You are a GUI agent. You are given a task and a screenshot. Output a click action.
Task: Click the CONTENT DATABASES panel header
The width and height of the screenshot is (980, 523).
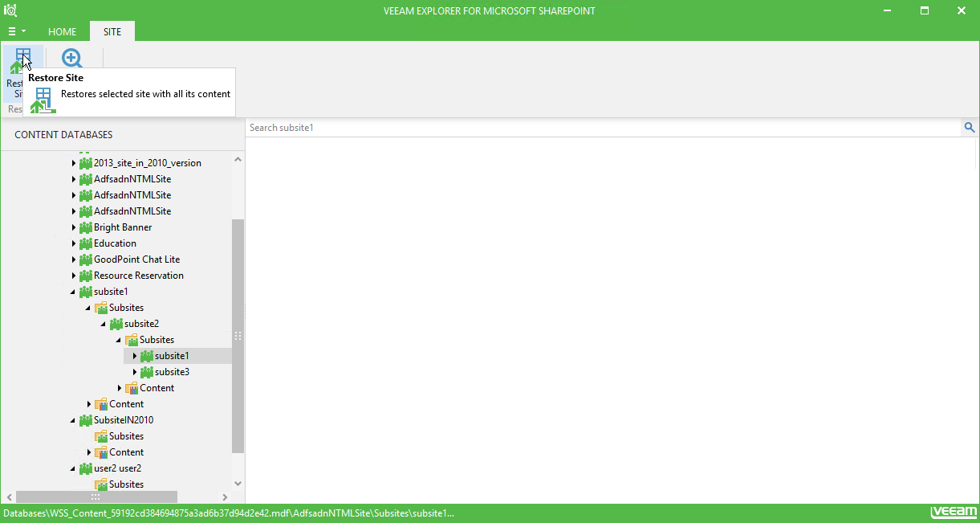pyautogui.click(x=63, y=135)
